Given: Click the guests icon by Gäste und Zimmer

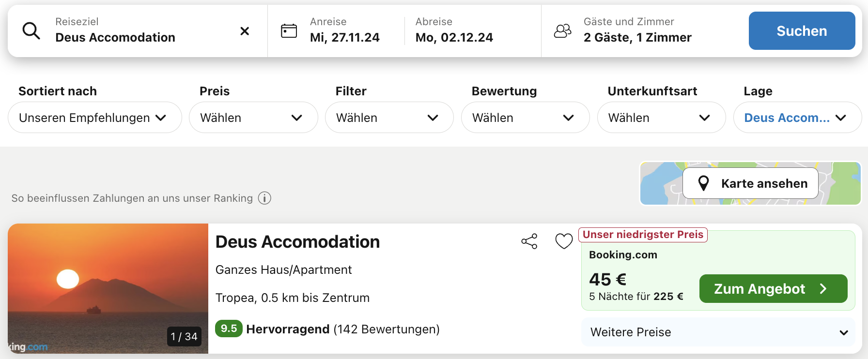Looking at the screenshot, I should 563,31.
